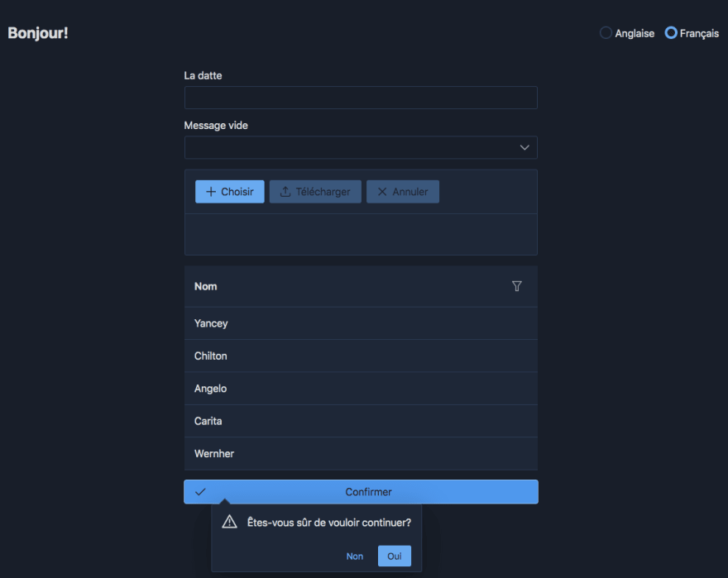This screenshot has height=578, width=728.
Task: Focus the La datte input field
Action: coord(361,98)
